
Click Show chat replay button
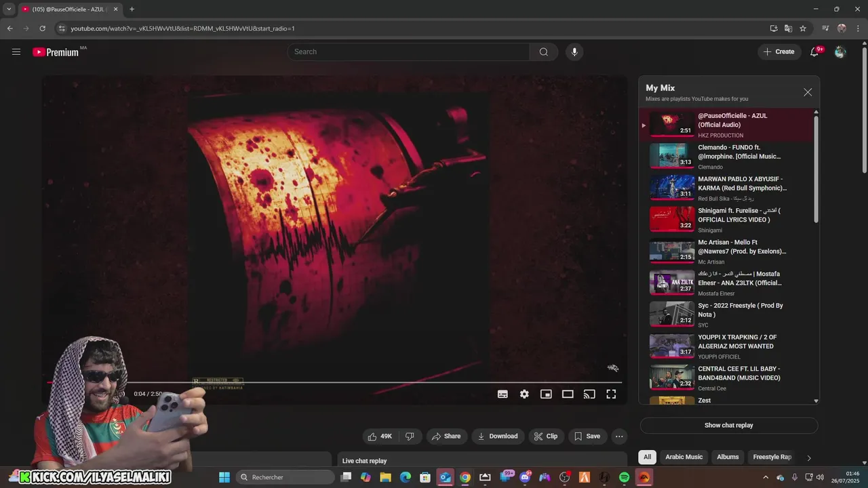click(729, 426)
